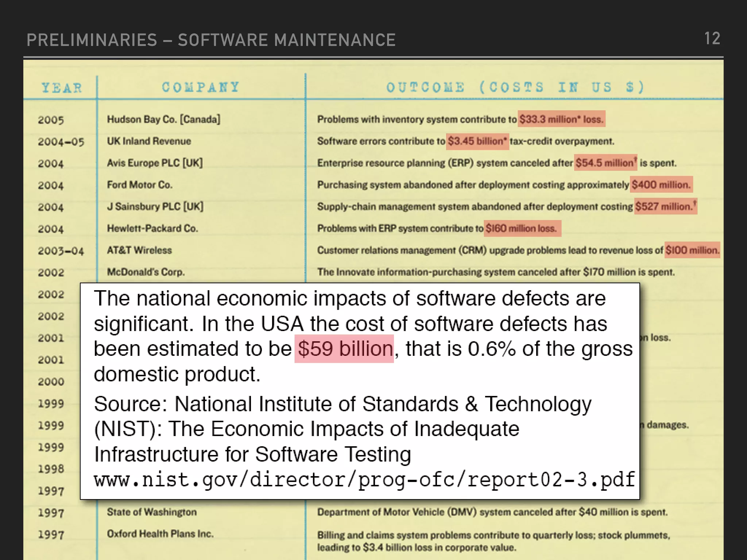Click the highlighted '$33.3 million loss' text
This screenshot has height=560, width=747.
561,119
